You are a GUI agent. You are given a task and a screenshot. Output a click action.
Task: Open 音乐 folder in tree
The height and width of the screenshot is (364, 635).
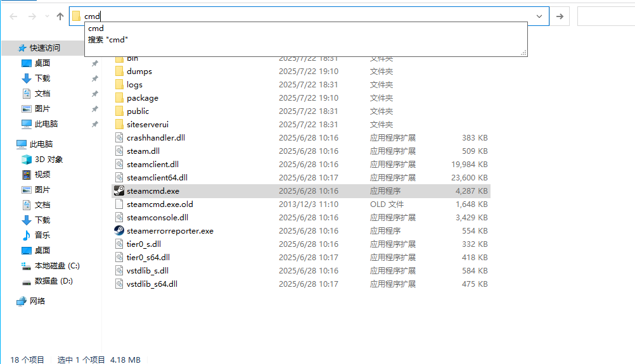(42, 235)
